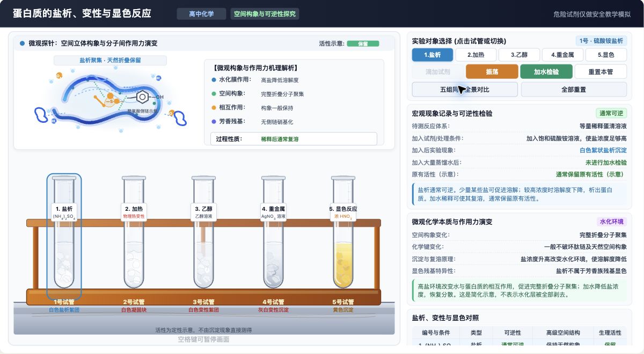The height and width of the screenshot is (354, 644).
Task: Click the 全部重置 button
Action: 574,89
